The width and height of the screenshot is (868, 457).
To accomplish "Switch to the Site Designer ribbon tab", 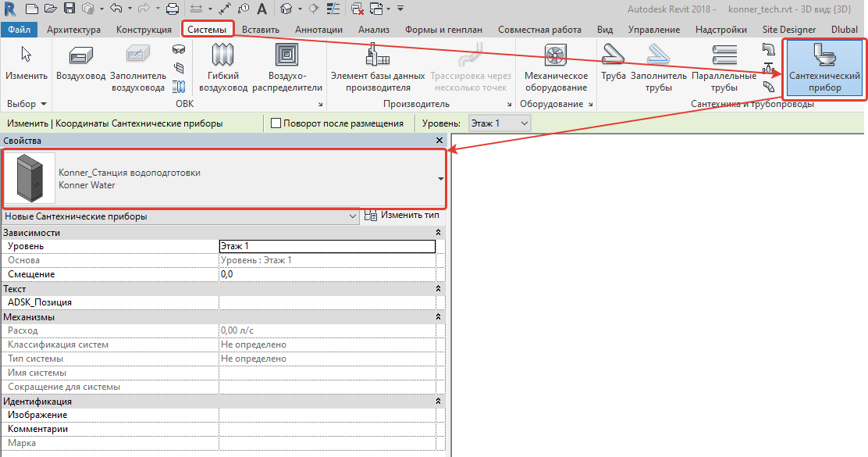I will (789, 30).
